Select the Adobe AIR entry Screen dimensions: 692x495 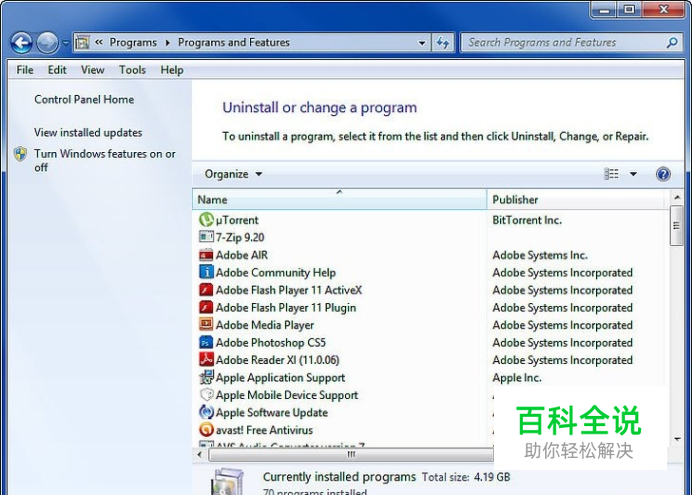[x=241, y=255]
